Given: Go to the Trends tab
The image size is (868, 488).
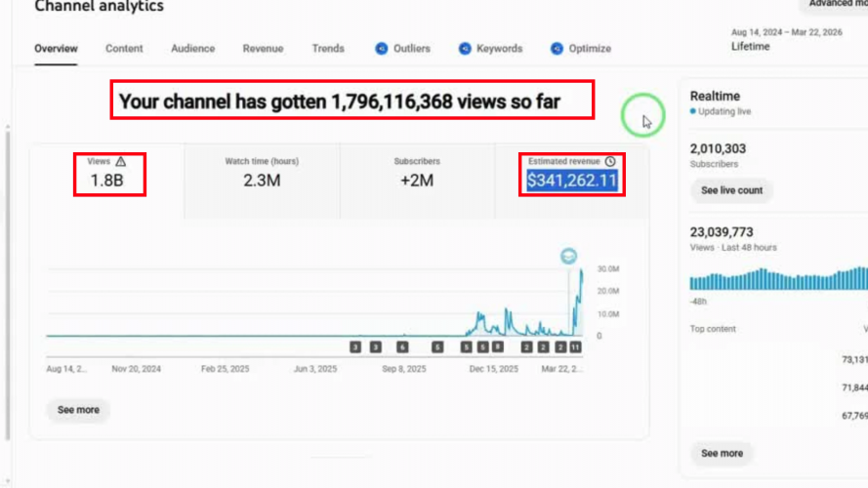Looking at the screenshot, I should (x=328, y=49).
